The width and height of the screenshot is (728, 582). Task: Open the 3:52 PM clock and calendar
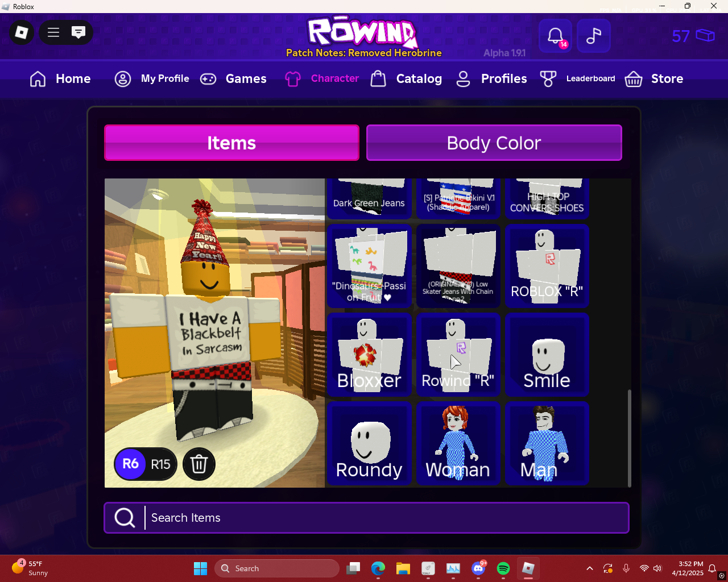click(x=688, y=568)
